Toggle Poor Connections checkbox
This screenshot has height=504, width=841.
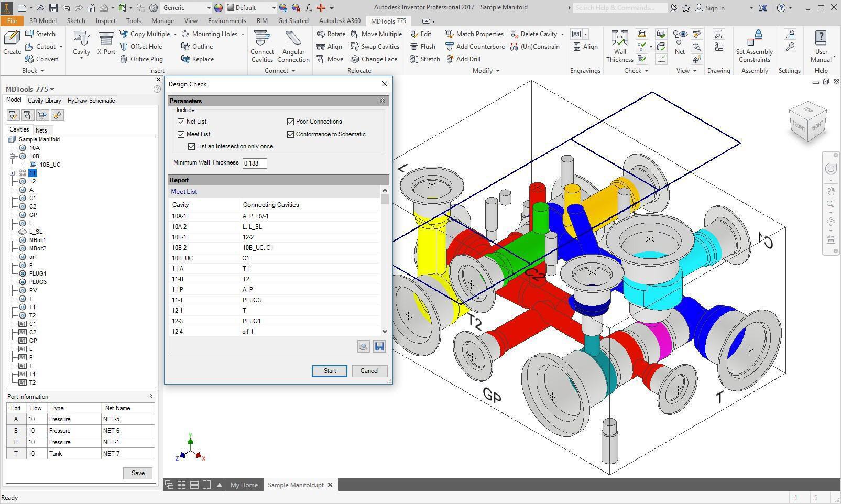(x=290, y=122)
